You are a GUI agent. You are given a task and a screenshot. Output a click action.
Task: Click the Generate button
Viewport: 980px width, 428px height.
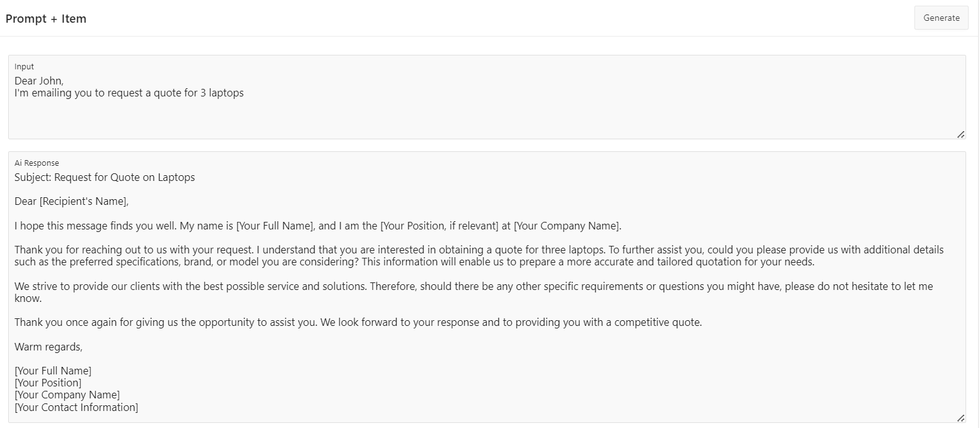[x=941, y=18]
